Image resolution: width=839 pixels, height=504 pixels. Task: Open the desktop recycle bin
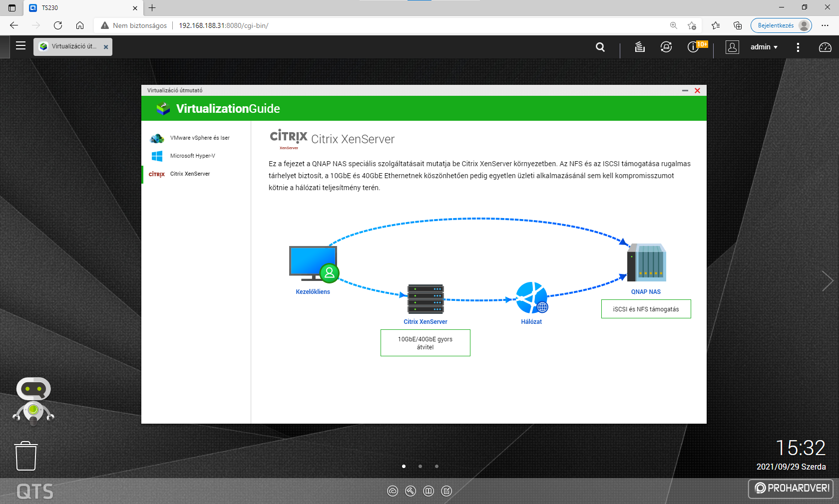(26, 456)
